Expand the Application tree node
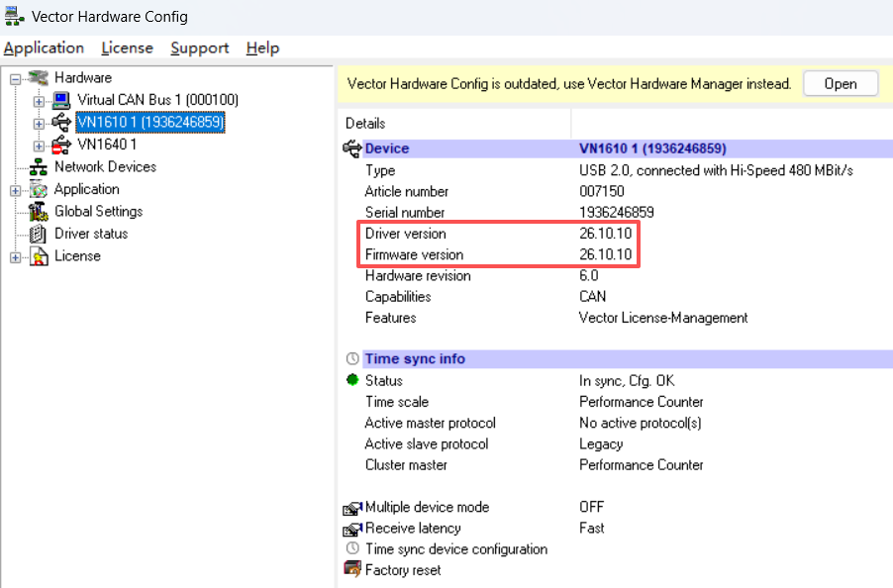Screen dimensions: 893x588 (16, 191)
